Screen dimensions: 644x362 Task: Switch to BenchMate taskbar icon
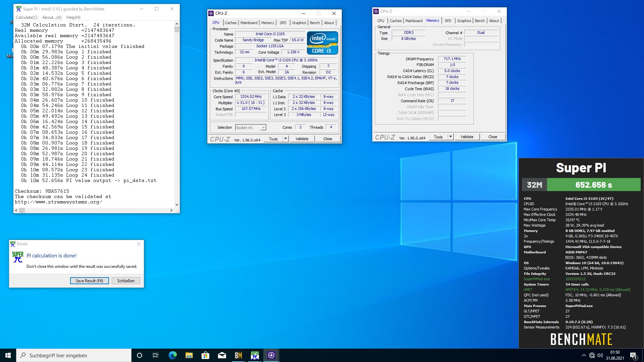(238, 355)
